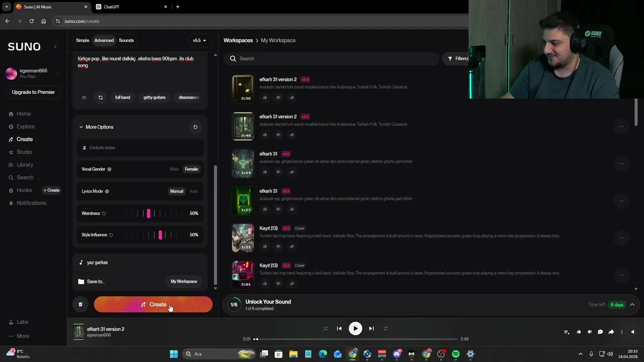
Task: Set Vocal Gender to Female
Action: (191, 169)
